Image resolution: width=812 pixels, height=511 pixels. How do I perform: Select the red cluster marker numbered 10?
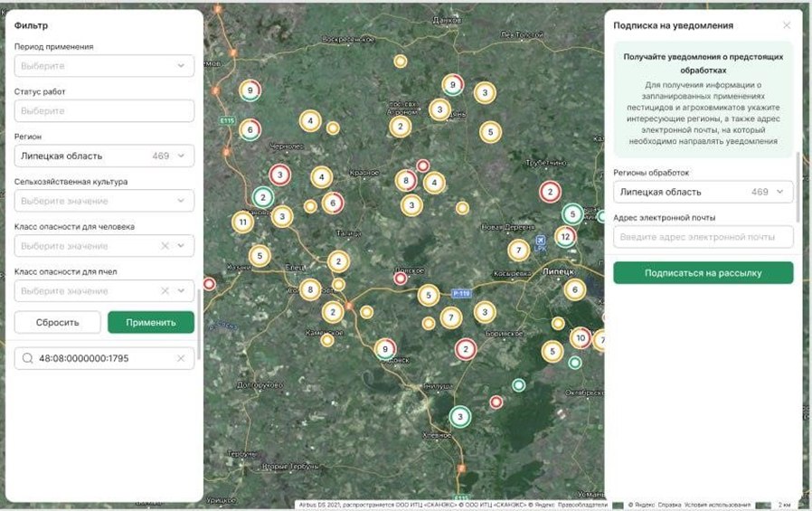(x=581, y=338)
